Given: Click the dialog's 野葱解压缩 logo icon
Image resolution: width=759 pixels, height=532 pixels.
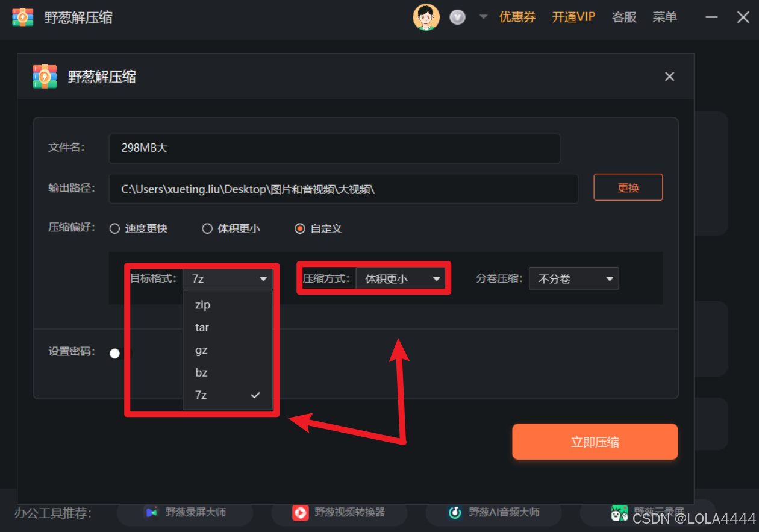Looking at the screenshot, I should pyautogui.click(x=45, y=77).
